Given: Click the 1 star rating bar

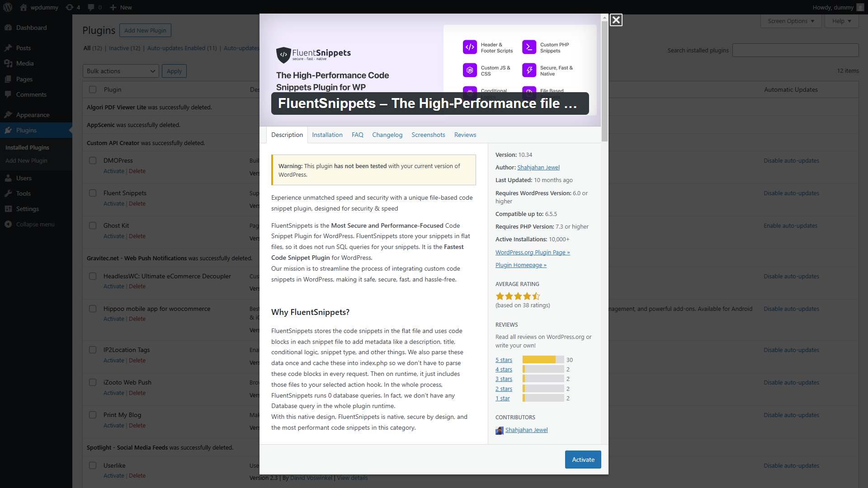Looking at the screenshot, I should 543,398.
